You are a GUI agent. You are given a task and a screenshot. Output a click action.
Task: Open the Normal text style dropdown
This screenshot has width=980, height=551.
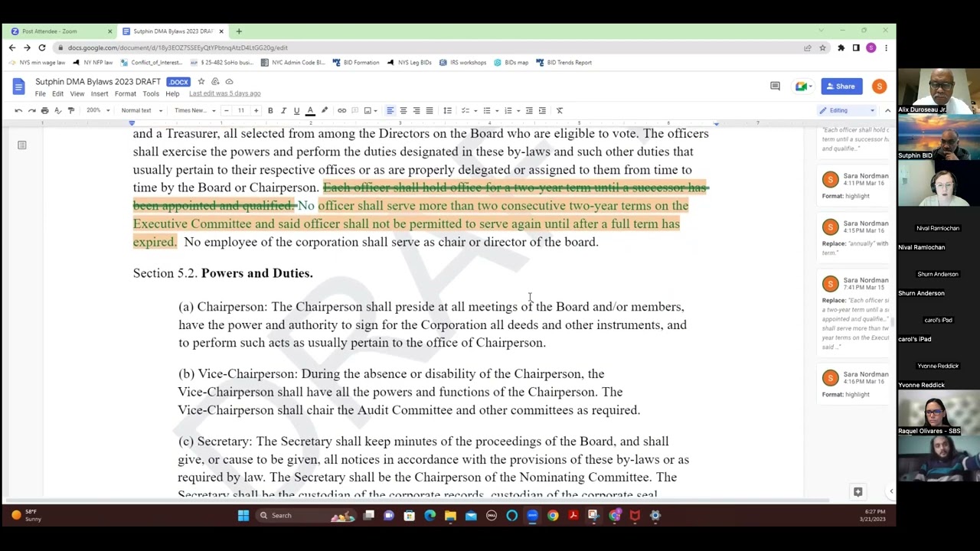click(140, 110)
